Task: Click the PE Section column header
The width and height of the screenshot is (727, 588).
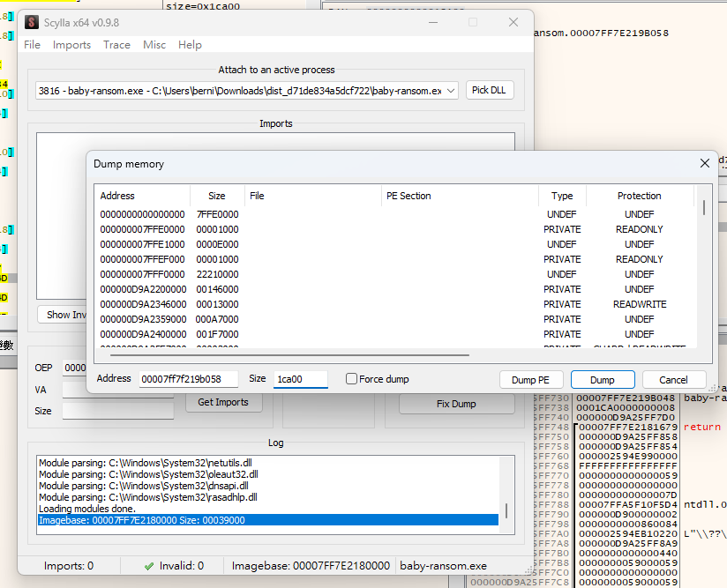Action: coord(460,196)
